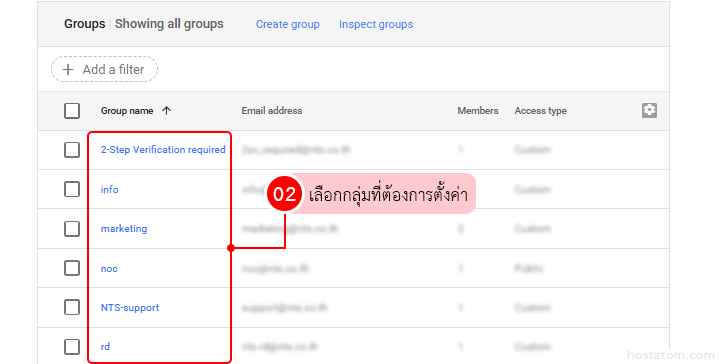The height and width of the screenshot is (364, 720).
Task: Open the info group
Action: [x=109, y=189]
